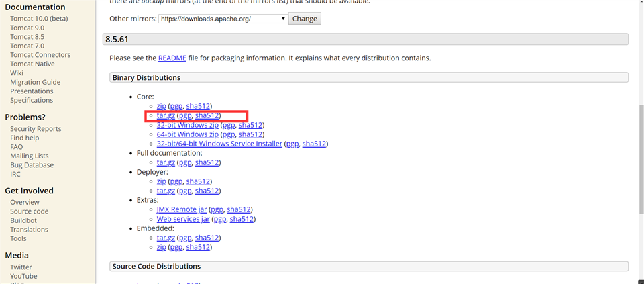Open Security Reports link
Viewport: 644px width, 284px height.
pos(36,129)
